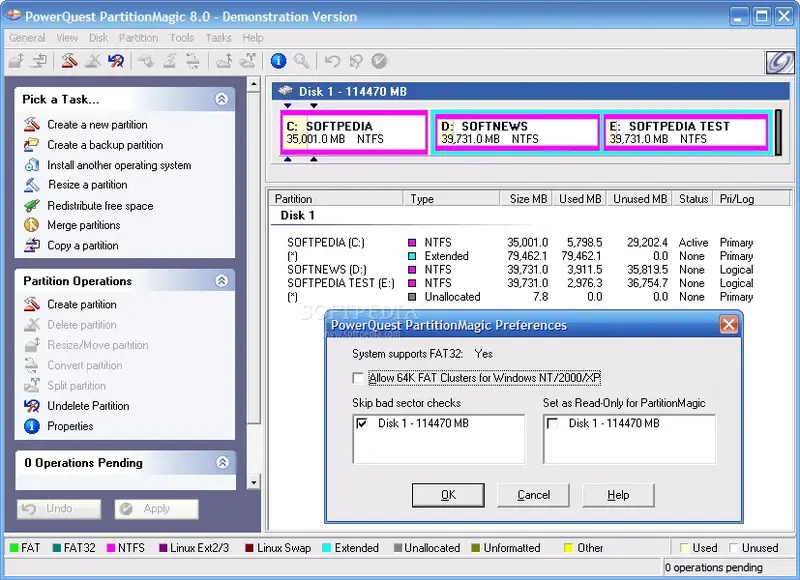Screen dimensions: 800x580
Task: Click the PowerQuest logo icon at toolbar end
Action: click(x=780, y=63)
